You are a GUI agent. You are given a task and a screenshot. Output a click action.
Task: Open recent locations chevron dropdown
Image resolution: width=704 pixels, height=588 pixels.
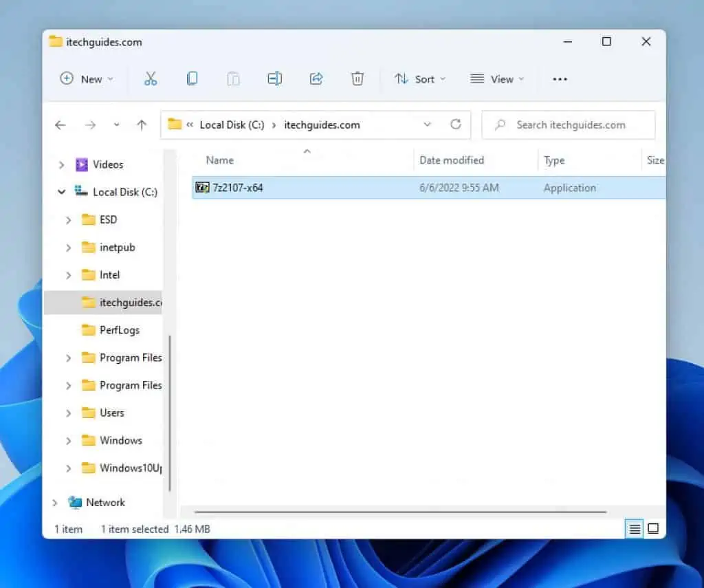(x=117, y=125)
